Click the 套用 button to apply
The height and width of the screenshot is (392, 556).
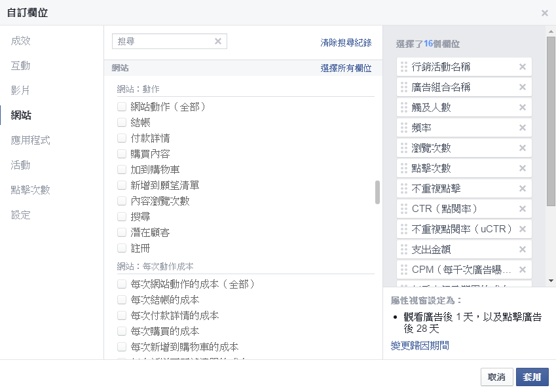(532, 377)
